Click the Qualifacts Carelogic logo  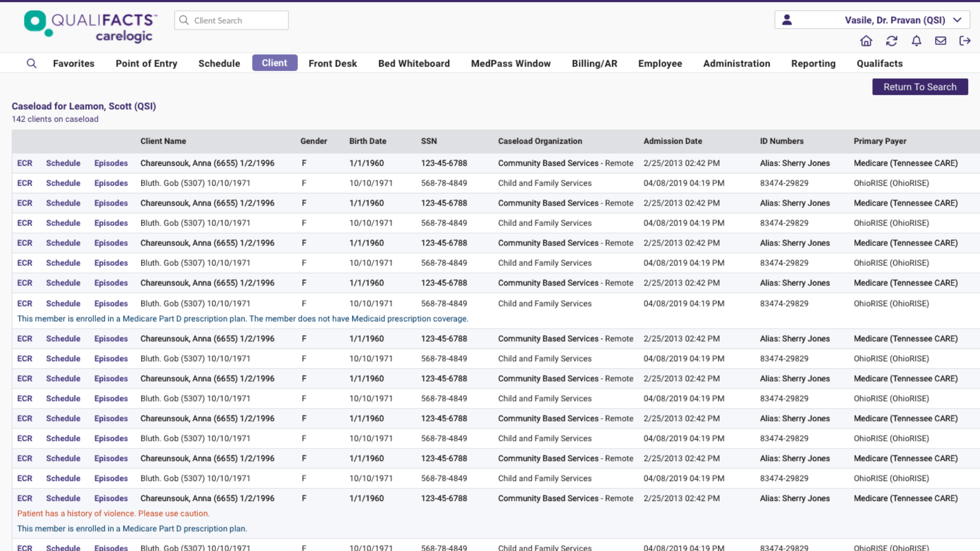91,27
